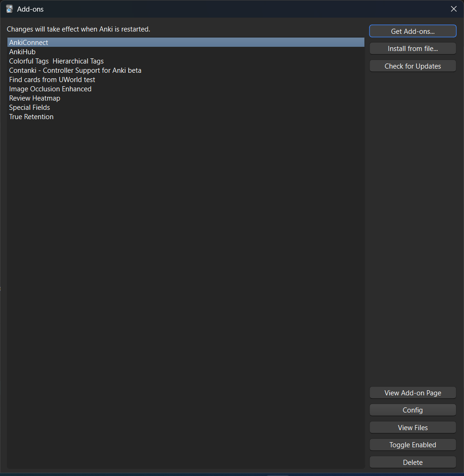
Task: Open Install from file... dialog
Action: [x=413, y=49]
